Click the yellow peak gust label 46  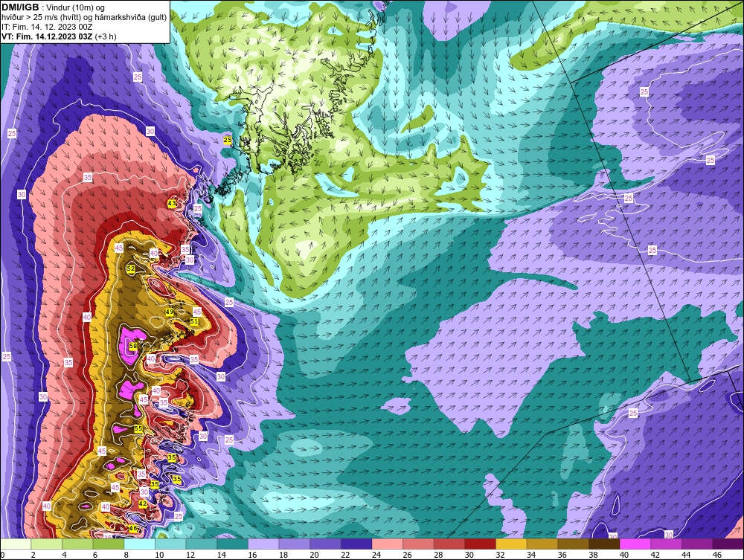tap(133, 528)
